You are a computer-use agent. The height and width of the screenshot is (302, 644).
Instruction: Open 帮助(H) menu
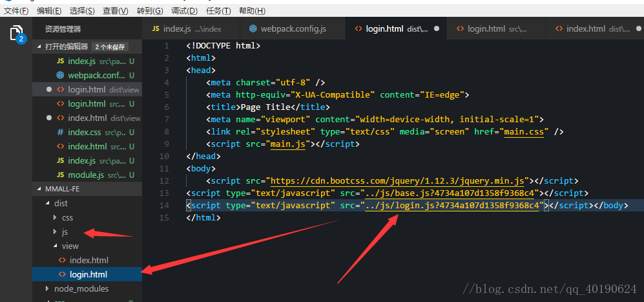pos(252,11)
